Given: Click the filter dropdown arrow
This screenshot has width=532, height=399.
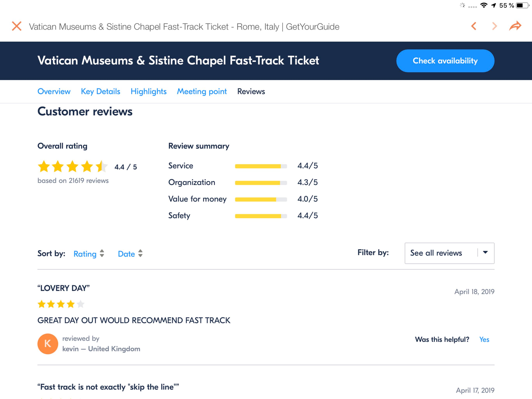Looking at the screenshot, I should (485, 252).
